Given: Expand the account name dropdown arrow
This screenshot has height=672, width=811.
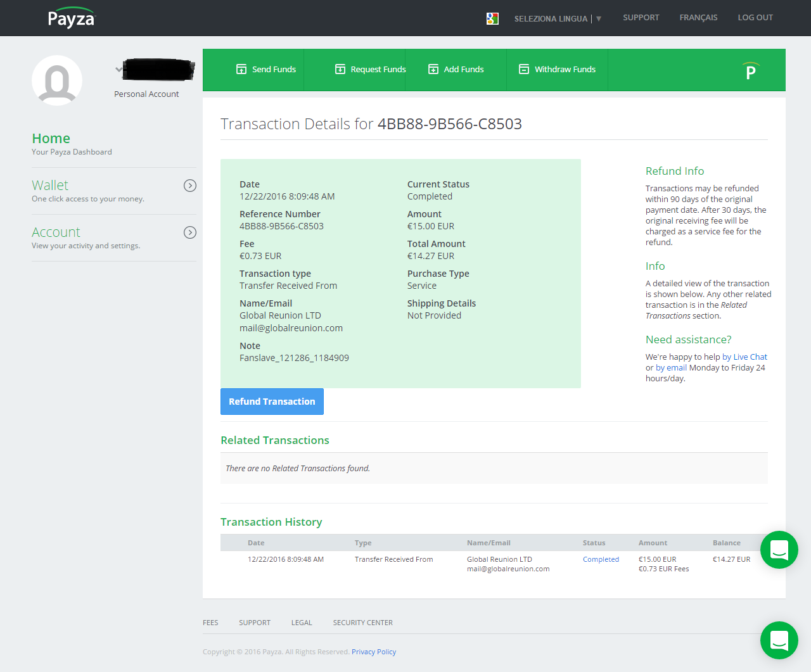Looking at the screenshot, I should 118,69.
